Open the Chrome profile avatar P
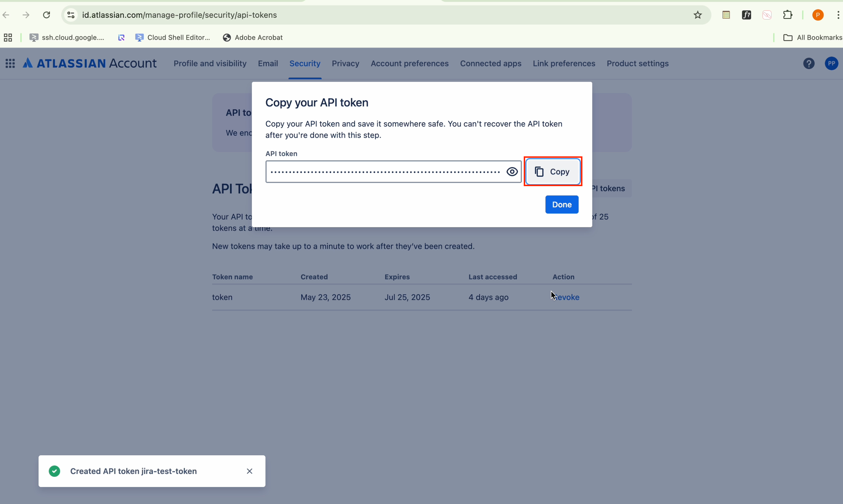The width and height of the screenshot is (843, 504). [818, 15]
